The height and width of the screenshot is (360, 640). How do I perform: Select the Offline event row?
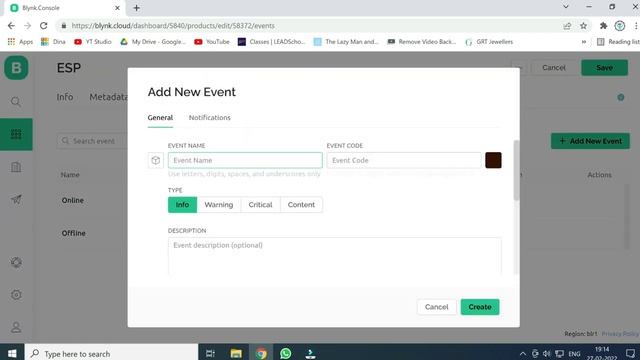click(73, 233)
